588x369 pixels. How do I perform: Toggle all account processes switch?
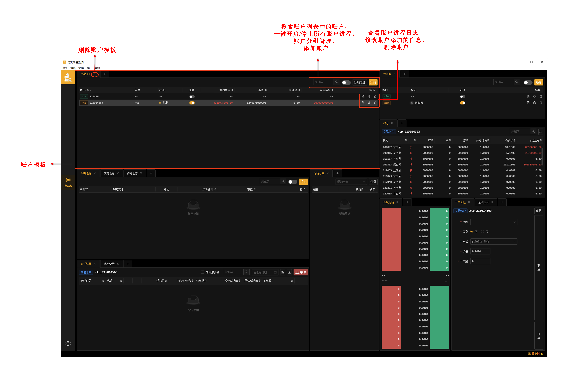click(x=346, y=83)
